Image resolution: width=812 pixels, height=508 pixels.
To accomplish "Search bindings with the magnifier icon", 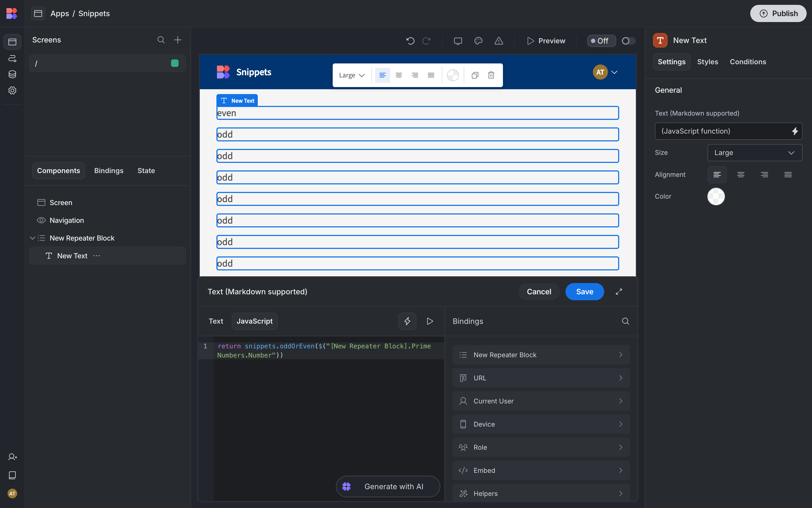I will pyautogui.click(x=625, y=321).
